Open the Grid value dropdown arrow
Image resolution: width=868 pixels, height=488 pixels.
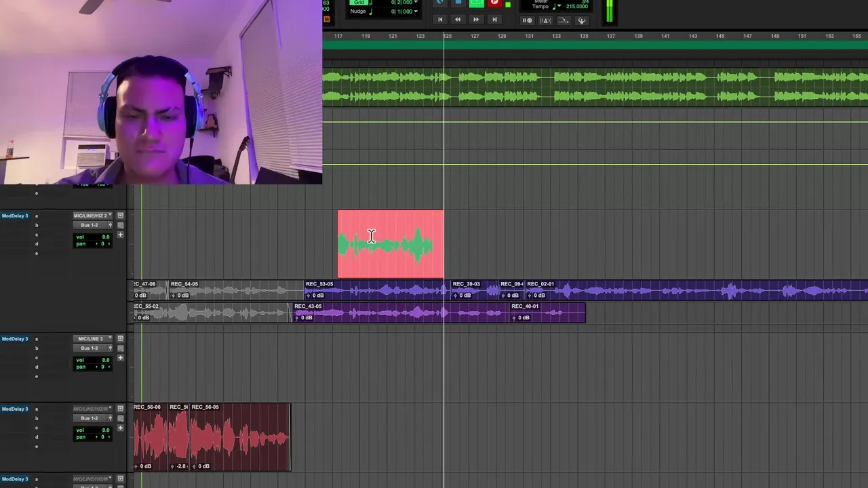416,3
